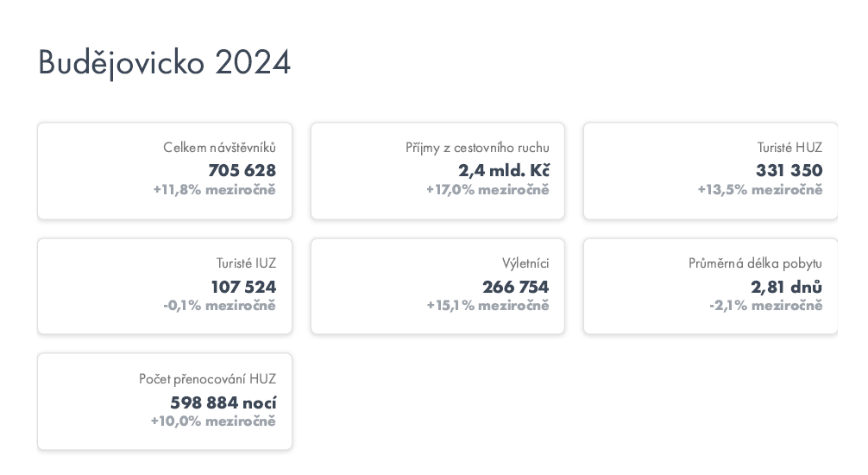Image resolution: width=868 pixels, height=475 pixels.
Task: Click the -2,1% meziročně change label
Action: [x=765, y=306]
